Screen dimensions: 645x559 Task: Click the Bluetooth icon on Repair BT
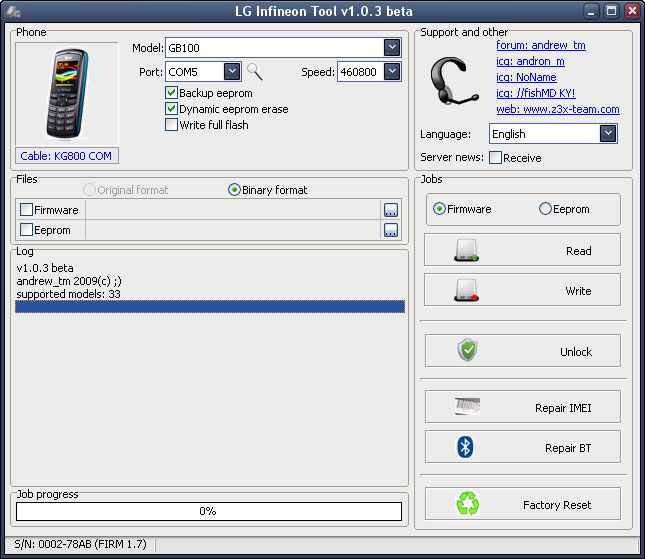click(x=465, y=447)
